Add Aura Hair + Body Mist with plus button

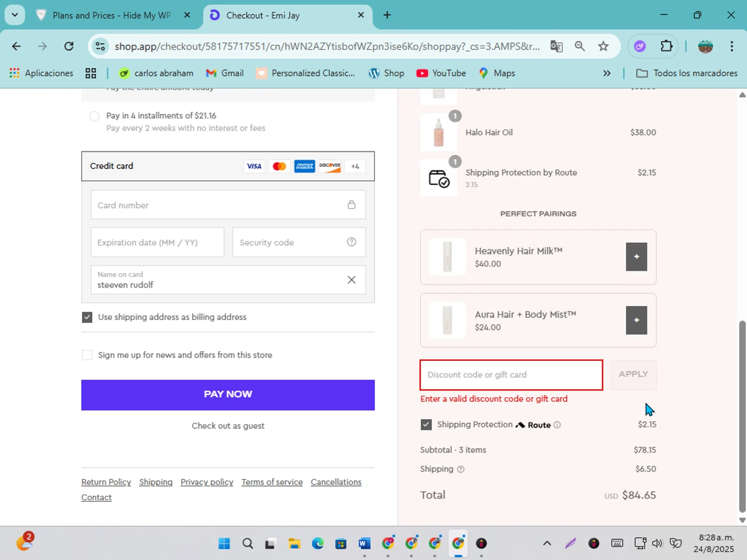point(636,320)
